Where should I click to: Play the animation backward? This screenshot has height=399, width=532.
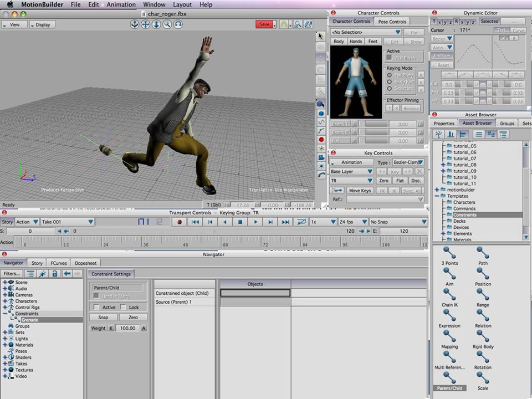tap(224, 222)
